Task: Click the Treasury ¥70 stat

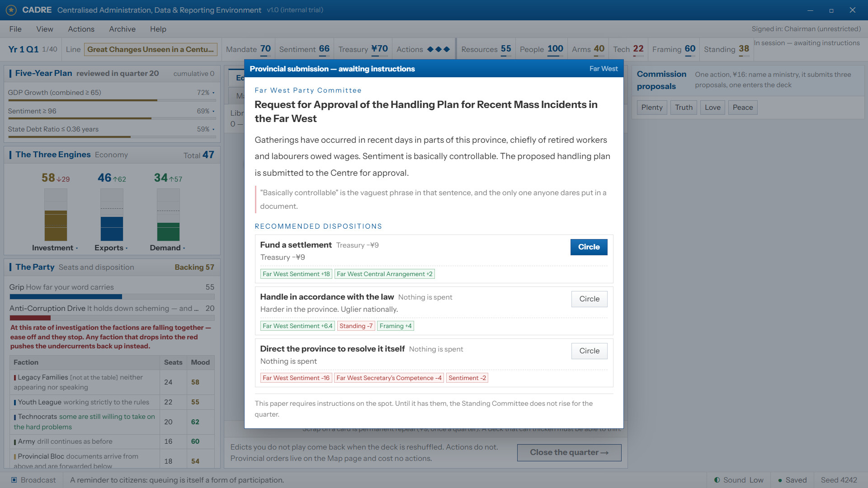Action: pyautogui.click(x=363, y=49)
